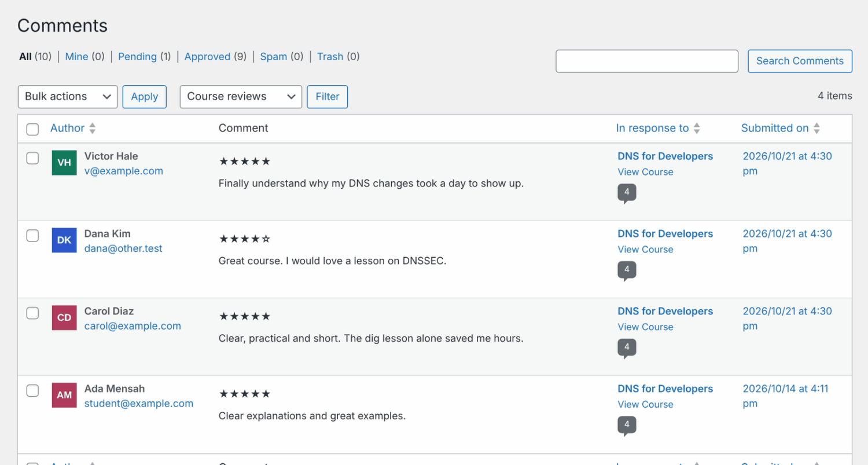Click the Search Comments button
The height and width of the screenshot is (465, 868).
coord(800,61)
